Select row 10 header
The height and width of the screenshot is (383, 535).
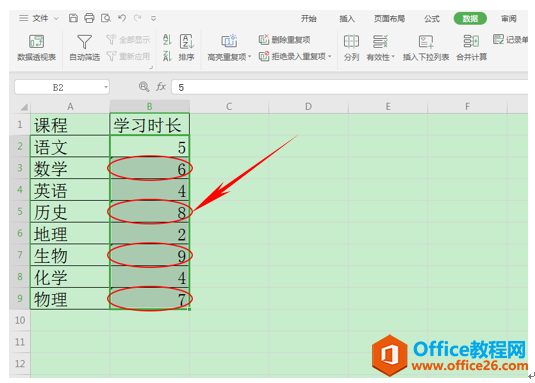click(x=20, y=320)
